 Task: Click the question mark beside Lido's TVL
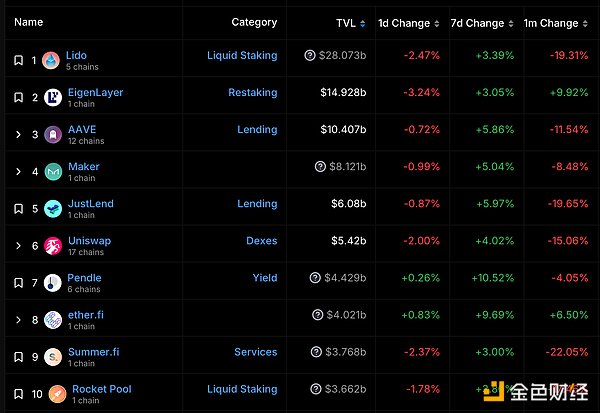pos(310,56)
